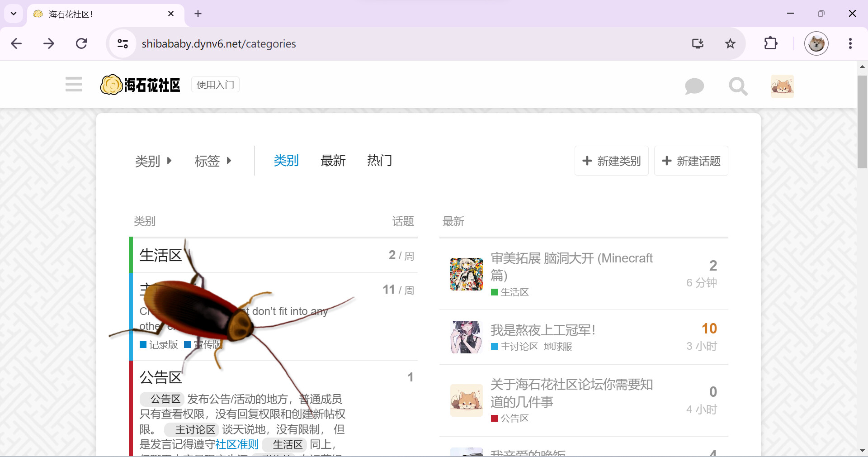Open the user avatar menu in header
868x457 pixels.
click(782, 86)
